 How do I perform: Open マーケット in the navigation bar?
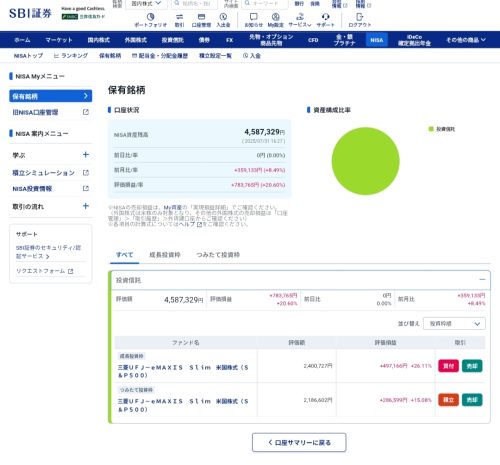point(59,40)
